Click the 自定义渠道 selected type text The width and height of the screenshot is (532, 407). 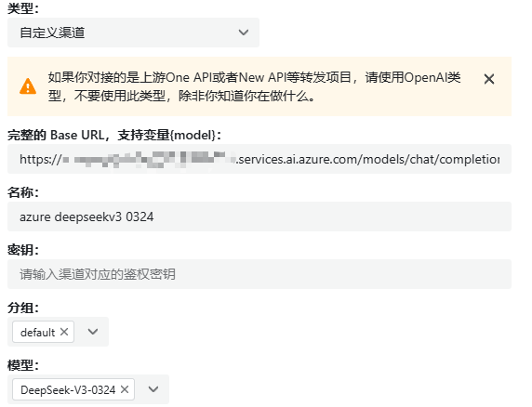pyautogui.click(x=52, y=33)
